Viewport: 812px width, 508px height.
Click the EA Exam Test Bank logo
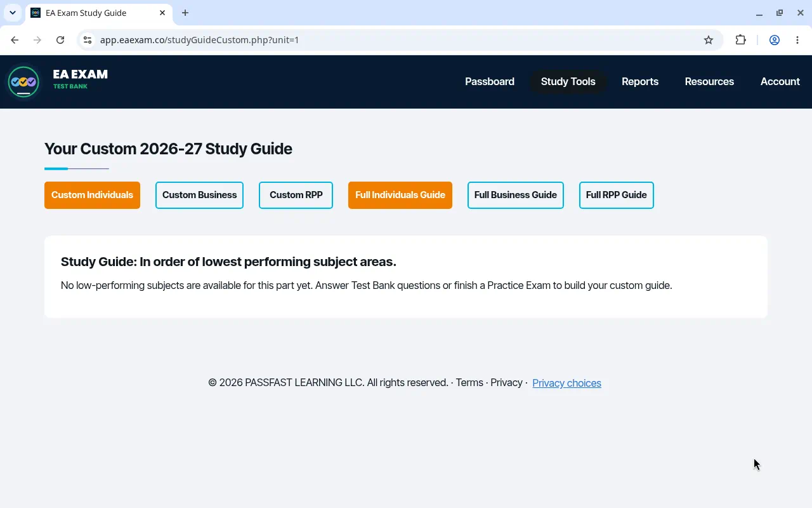pos(58,82)
